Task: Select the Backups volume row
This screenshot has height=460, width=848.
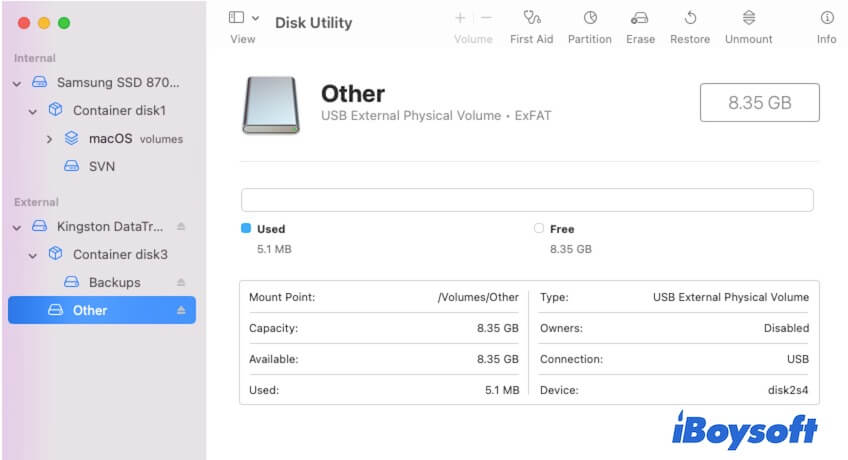Action: pos(102,282)
